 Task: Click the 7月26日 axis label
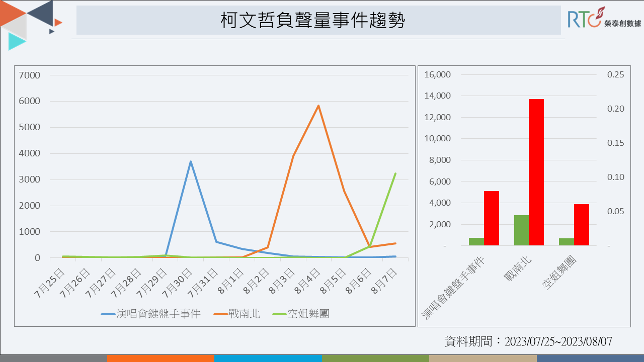pyautogui.click(x=75, y=283)
